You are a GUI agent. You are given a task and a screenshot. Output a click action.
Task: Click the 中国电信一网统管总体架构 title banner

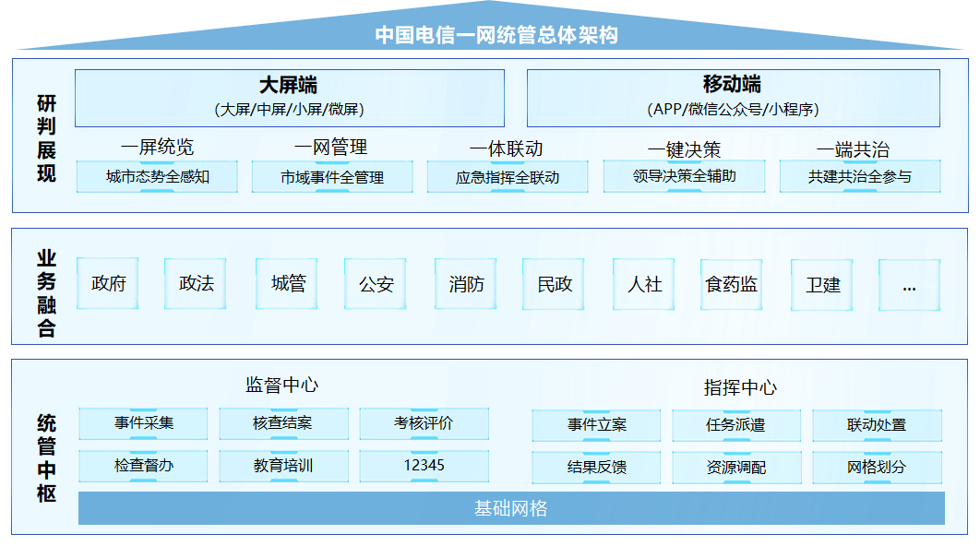pyautogui.click(x=496, y=35)
